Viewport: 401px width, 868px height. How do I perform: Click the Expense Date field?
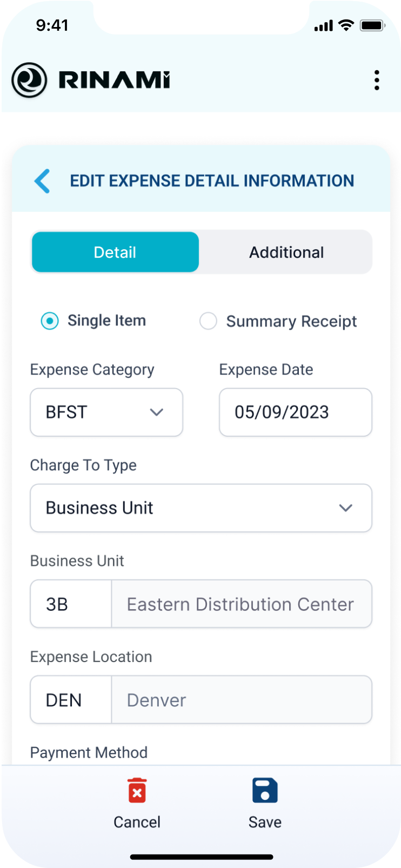[x=296, y=412]
